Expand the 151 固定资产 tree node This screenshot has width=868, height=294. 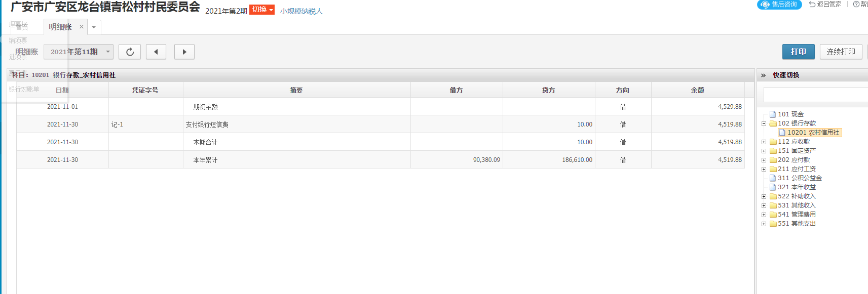pos(764,151)
